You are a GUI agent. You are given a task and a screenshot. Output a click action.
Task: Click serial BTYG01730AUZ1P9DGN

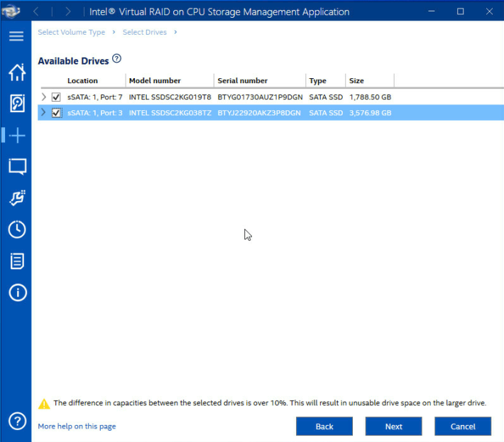coord(260,97)
